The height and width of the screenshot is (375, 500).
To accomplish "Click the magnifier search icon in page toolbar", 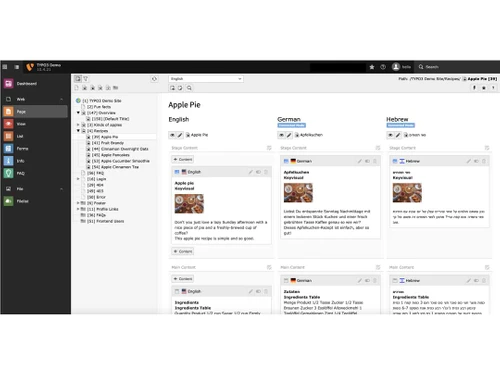I will [x=189, y=88].
